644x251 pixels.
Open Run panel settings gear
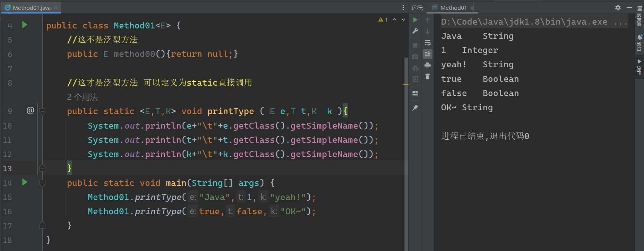coord(618,7)
